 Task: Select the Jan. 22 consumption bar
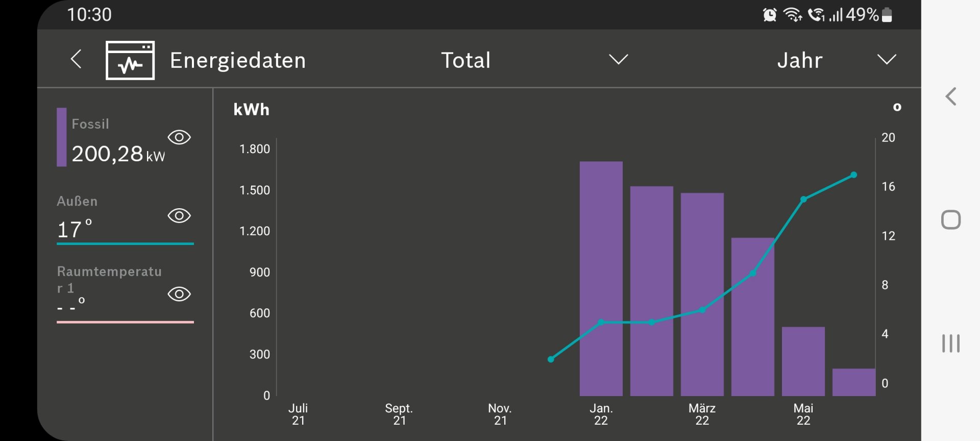coord(601,278)
